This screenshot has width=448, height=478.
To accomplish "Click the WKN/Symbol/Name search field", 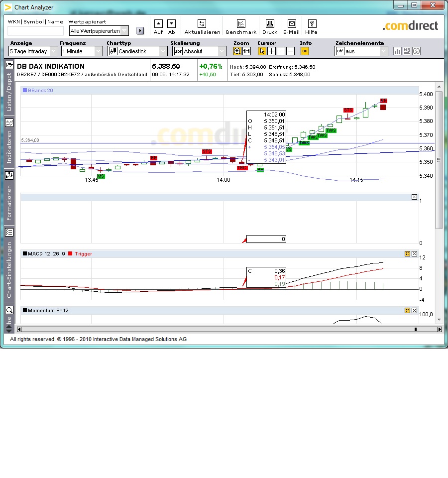I will 35,31.
